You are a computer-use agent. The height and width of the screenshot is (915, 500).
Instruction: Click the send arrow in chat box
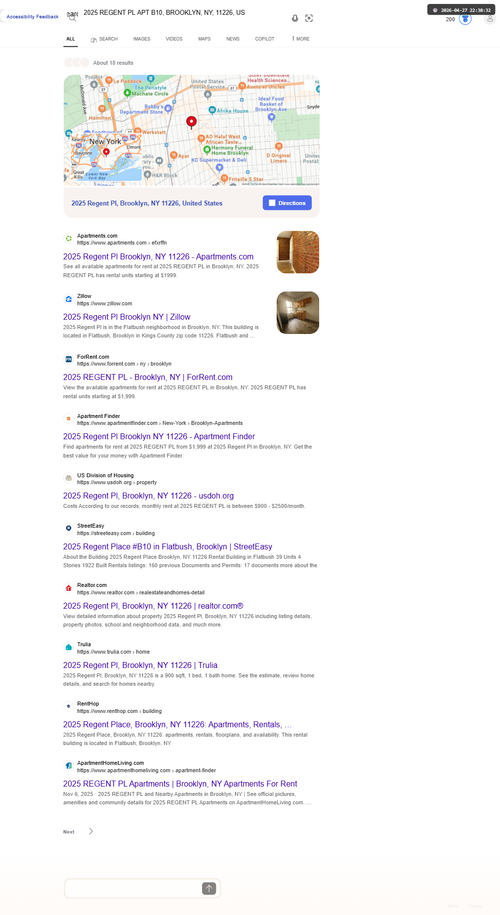[209, 888]
